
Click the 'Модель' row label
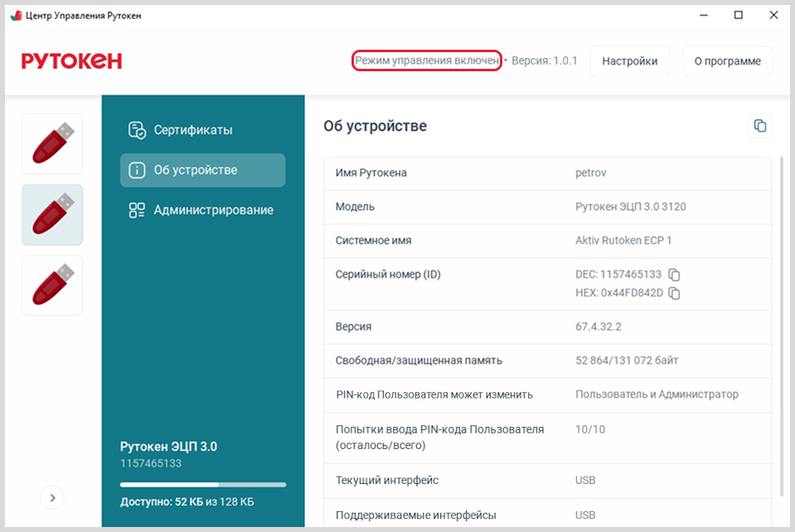coord(355,206)
